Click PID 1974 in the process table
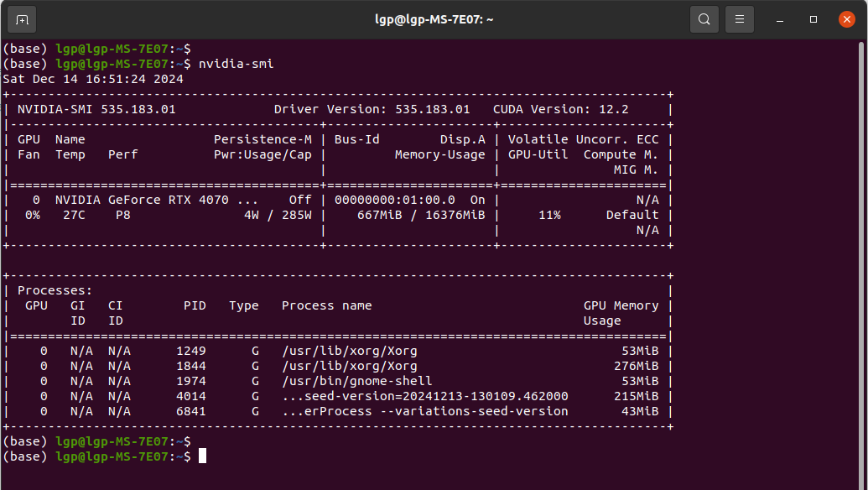The width and height of the screenshot is (868, 490). [191, 382]
